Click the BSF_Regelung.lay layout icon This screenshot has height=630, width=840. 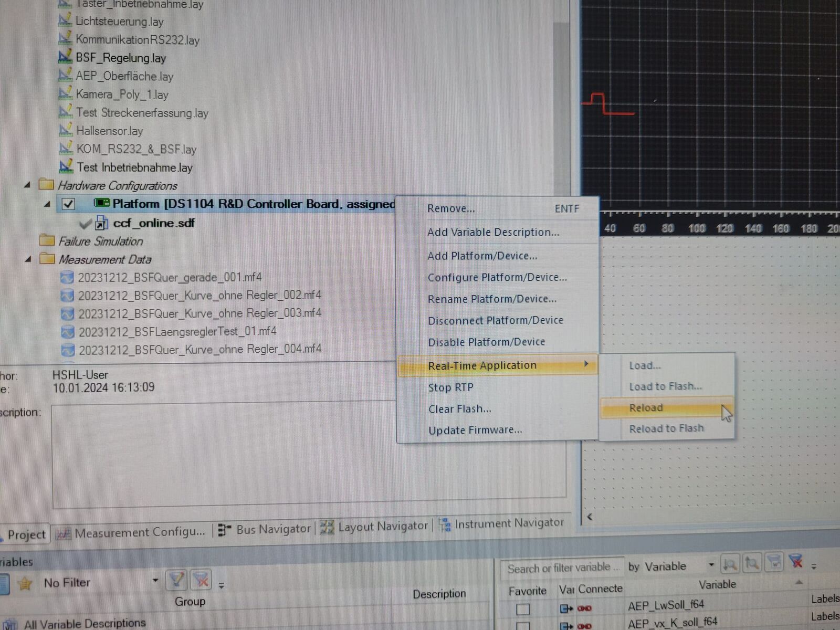coord(65,57)
